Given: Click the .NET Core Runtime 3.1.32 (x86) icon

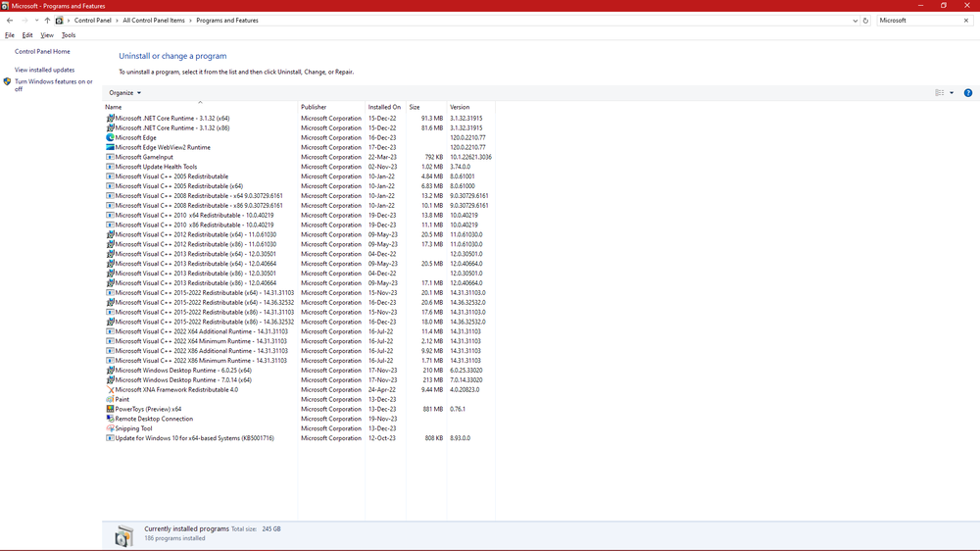Looking at the screenshot, I should 110,128.
